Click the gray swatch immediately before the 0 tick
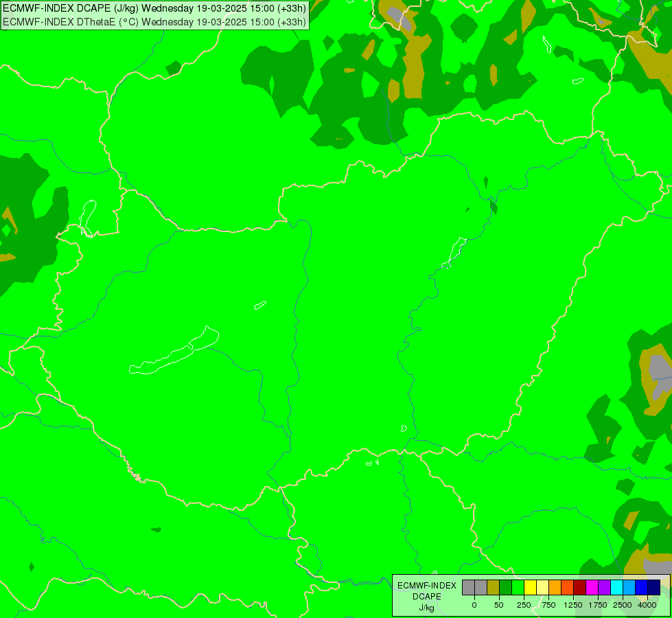The width and height of the screenshot is (672, 618). pyautogui.click(x=468, y=588)
